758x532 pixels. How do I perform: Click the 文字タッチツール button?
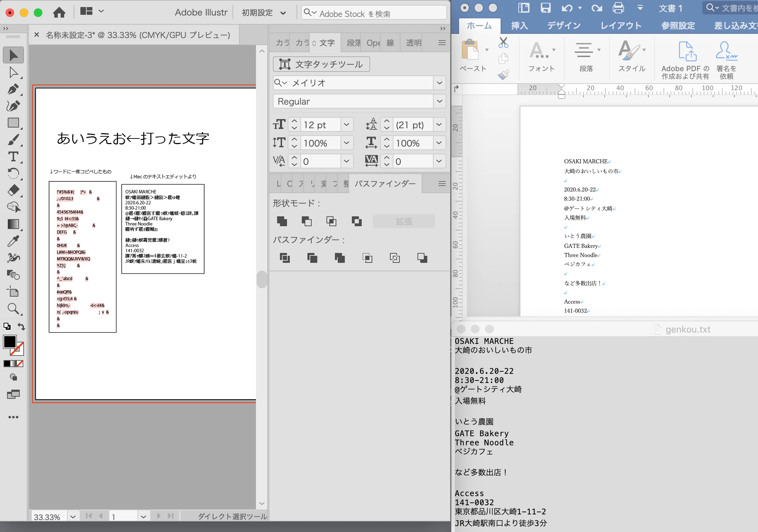coord(321,64)
